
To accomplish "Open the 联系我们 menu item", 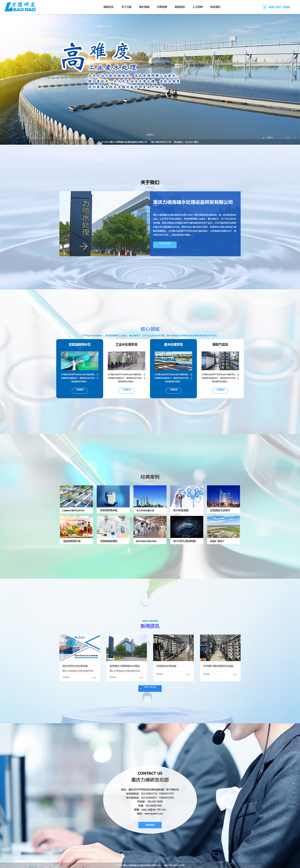I will click(x=215, y=7).
